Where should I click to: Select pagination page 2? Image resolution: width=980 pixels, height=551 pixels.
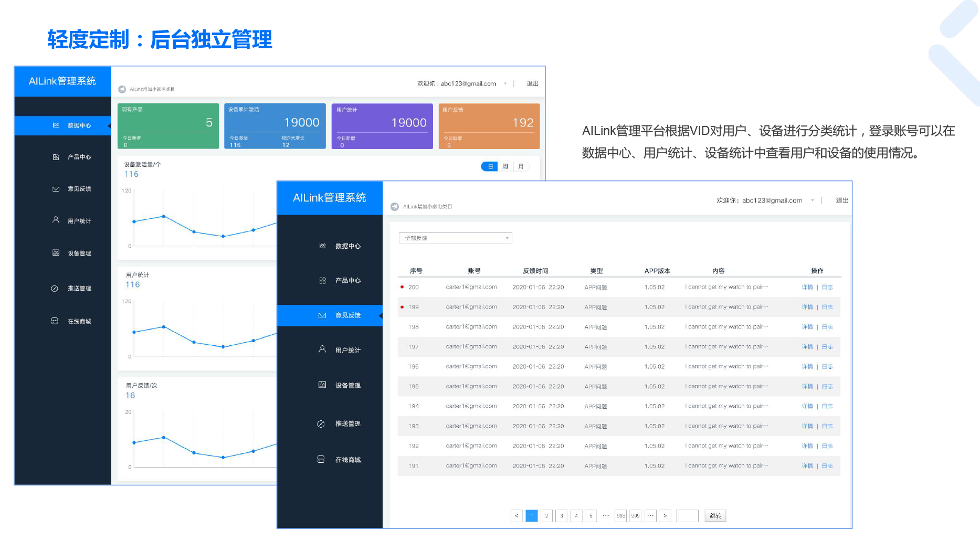(x=546, y=516)
